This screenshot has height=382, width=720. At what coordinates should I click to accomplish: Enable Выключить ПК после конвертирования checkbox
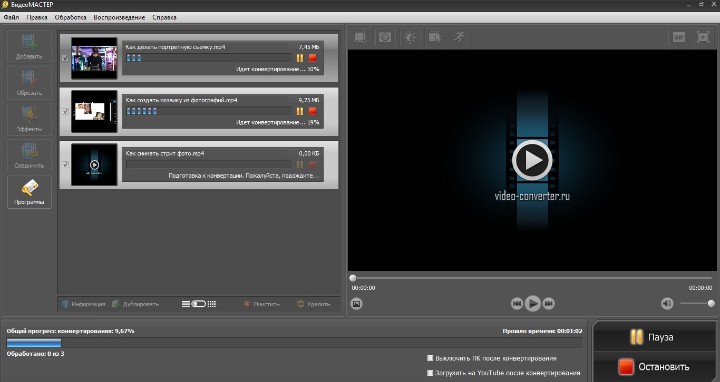coord(430,358)
